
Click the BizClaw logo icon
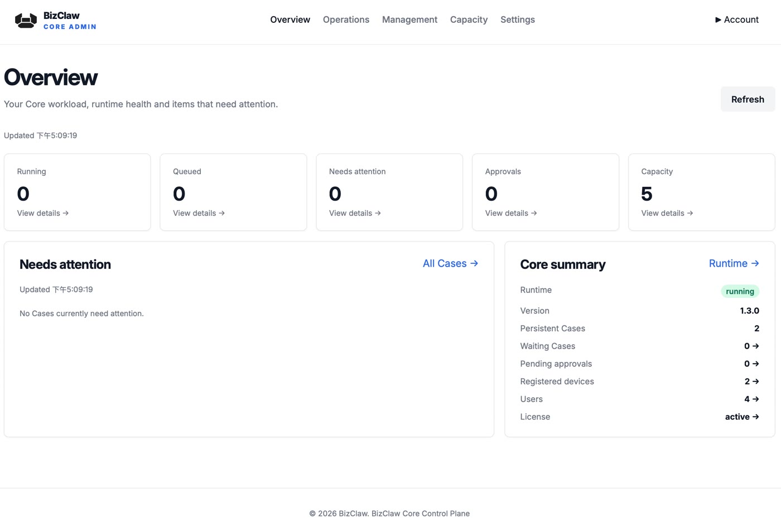(26, 21)
